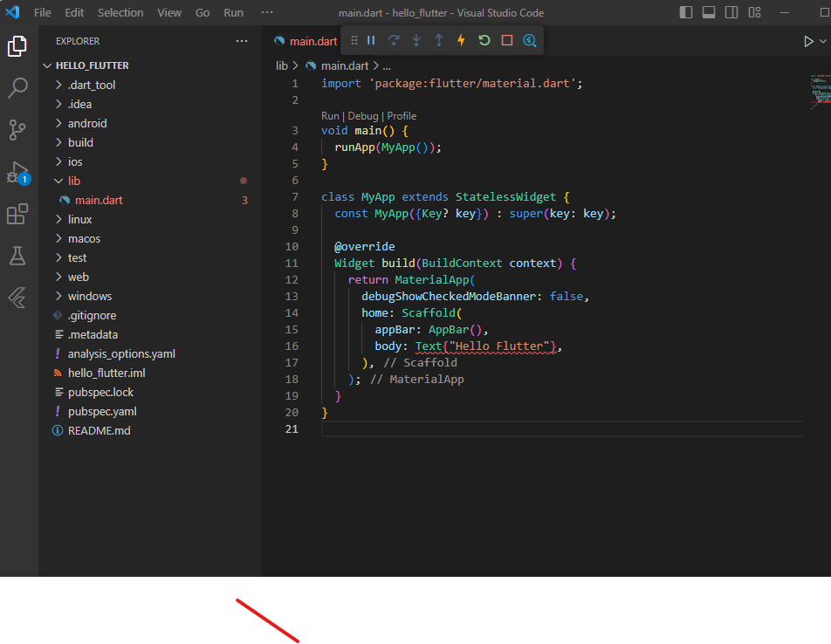
Task: Open the Flutter sidebar view
Action: [17, 298]
